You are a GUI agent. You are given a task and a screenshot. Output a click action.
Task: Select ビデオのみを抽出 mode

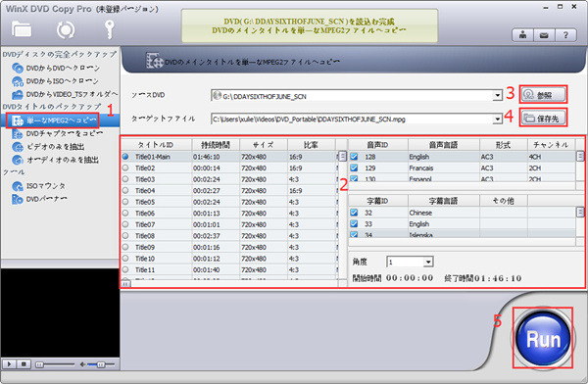tap(48, 147)
